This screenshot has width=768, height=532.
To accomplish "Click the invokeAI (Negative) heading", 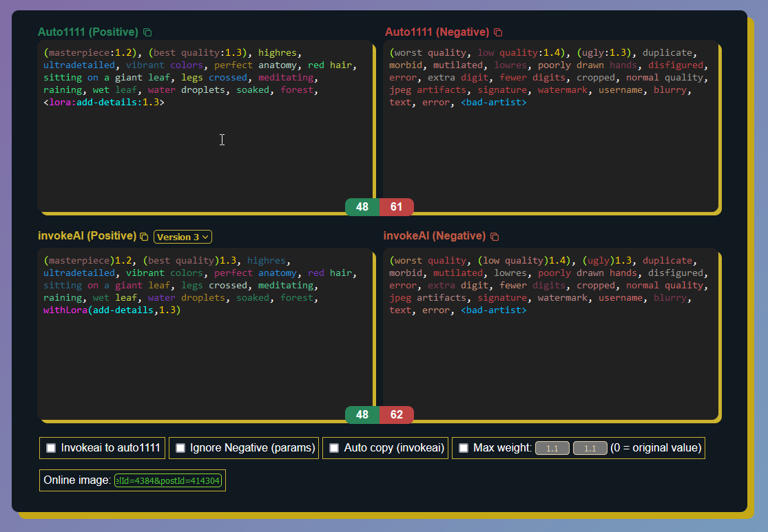I will 435,236.
